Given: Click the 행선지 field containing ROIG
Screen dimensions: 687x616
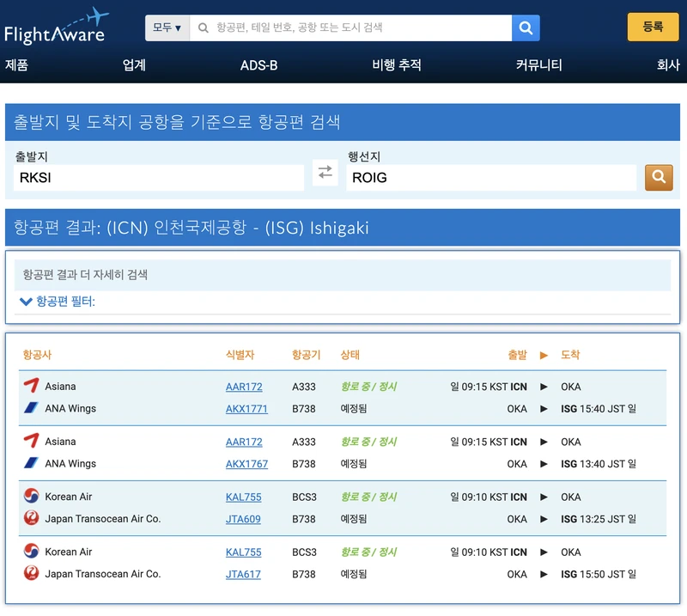Looking at the screenshot, I should [491, 178].
